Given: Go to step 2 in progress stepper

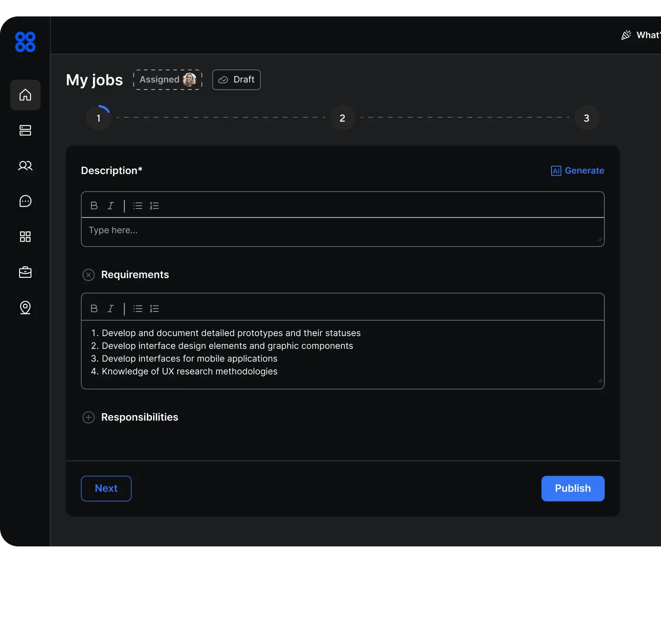Looking at the screenshot, I should point(342,118).
